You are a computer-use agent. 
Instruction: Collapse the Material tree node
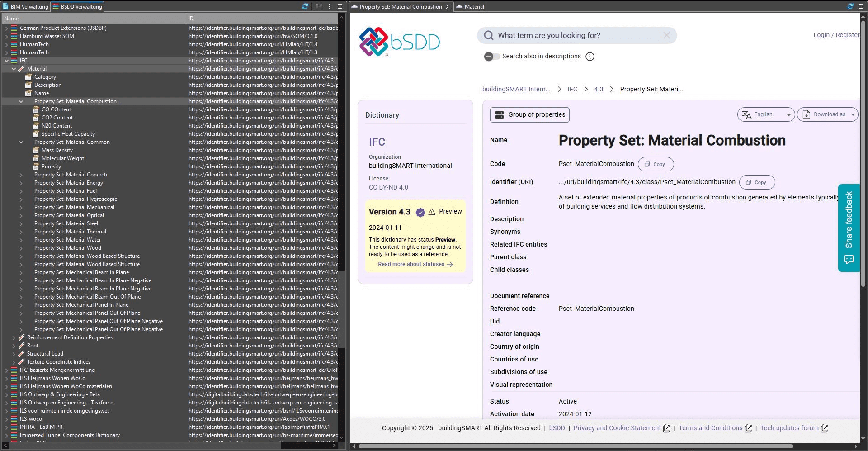coord(14,69)
